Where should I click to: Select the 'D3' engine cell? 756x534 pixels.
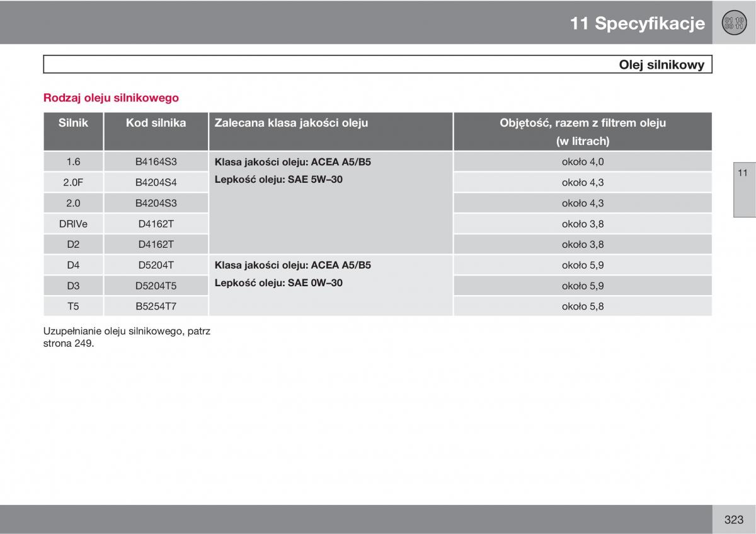tap(73, 286)
